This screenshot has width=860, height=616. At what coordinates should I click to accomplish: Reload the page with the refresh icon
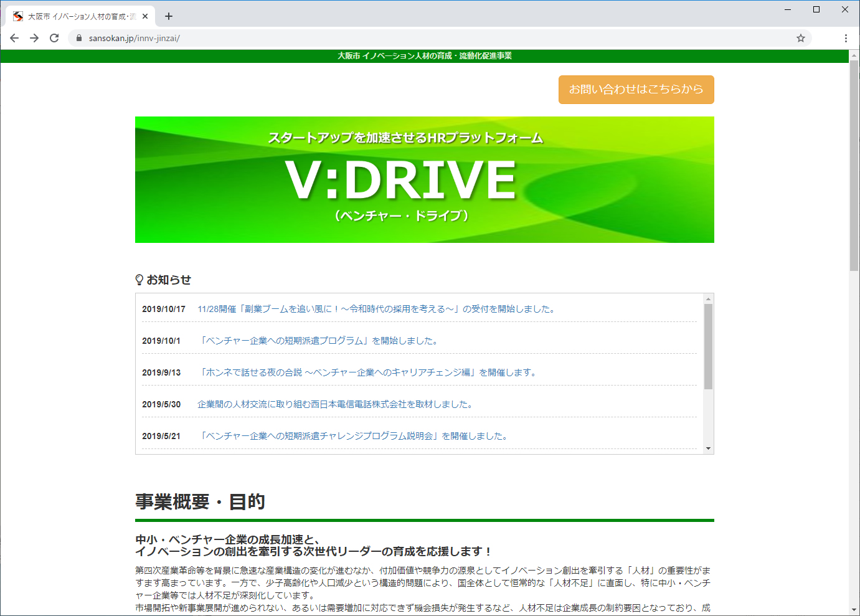tap(54, 38)
